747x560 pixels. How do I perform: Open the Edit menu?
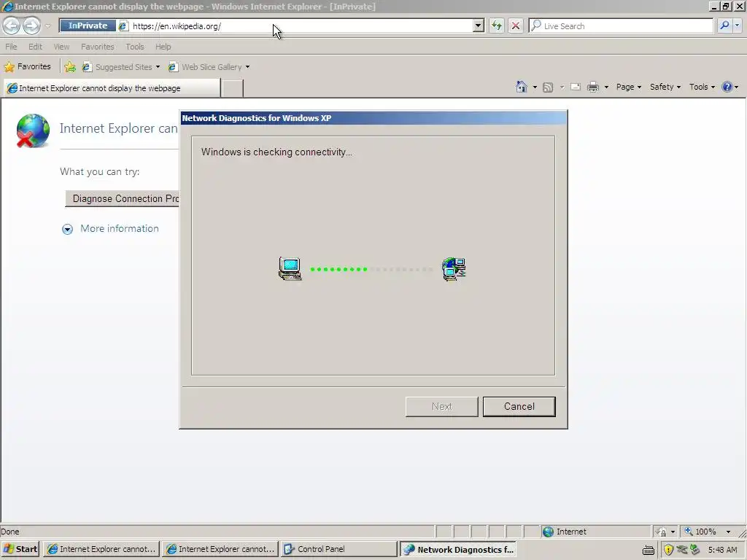pyautogui.click(x=35, y=47)
